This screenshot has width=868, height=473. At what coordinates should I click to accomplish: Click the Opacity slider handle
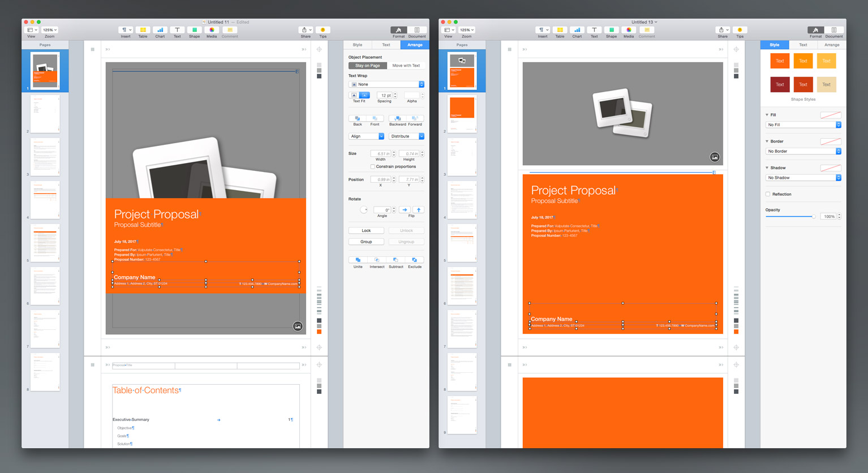coord(814,217)
